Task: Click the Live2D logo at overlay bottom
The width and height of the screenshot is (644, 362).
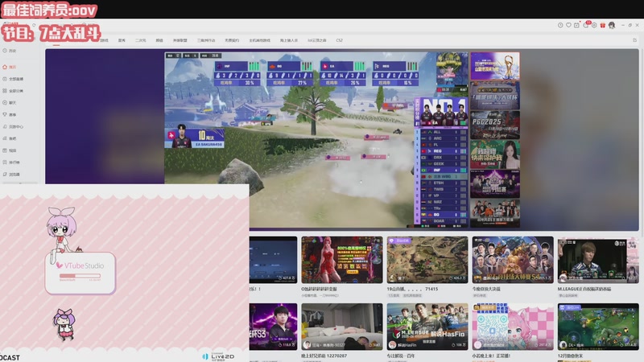Action: coord(219,356)
